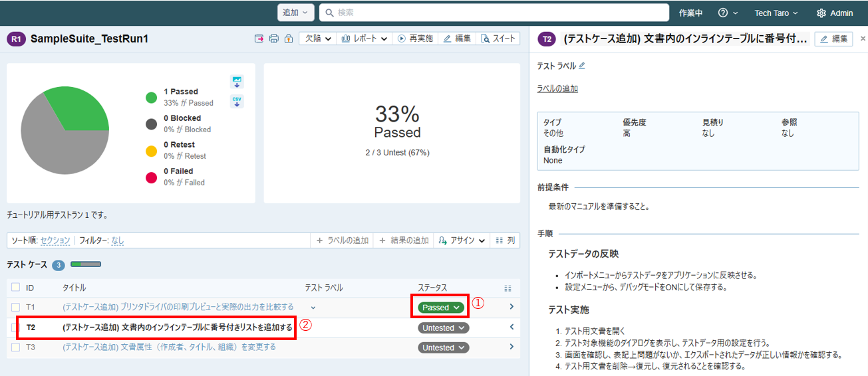This screenshot has width=868, height=376.
Task: Click the CSV download icon
Action: 237,101
